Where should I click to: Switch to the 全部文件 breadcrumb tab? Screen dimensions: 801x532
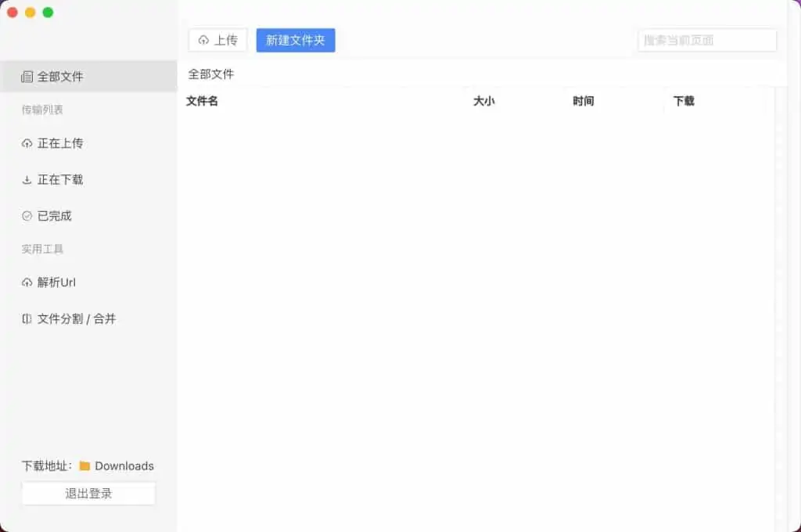click(208, 73)
